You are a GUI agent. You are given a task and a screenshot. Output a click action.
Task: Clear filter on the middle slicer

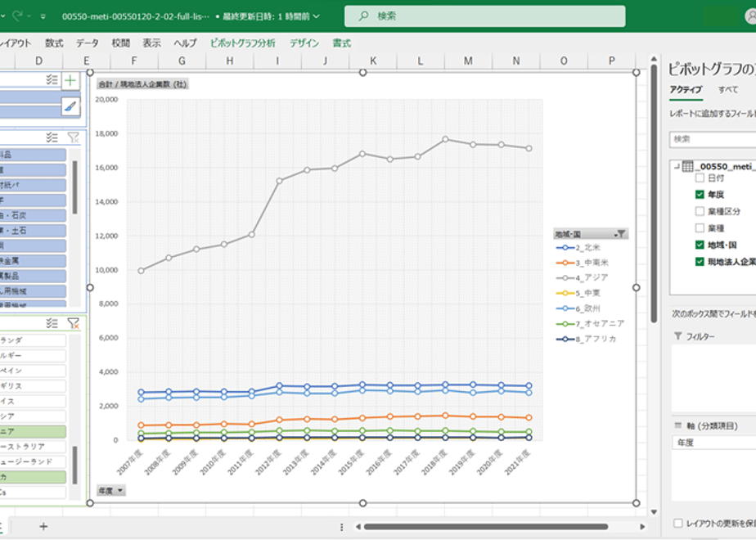pos(74,137)
